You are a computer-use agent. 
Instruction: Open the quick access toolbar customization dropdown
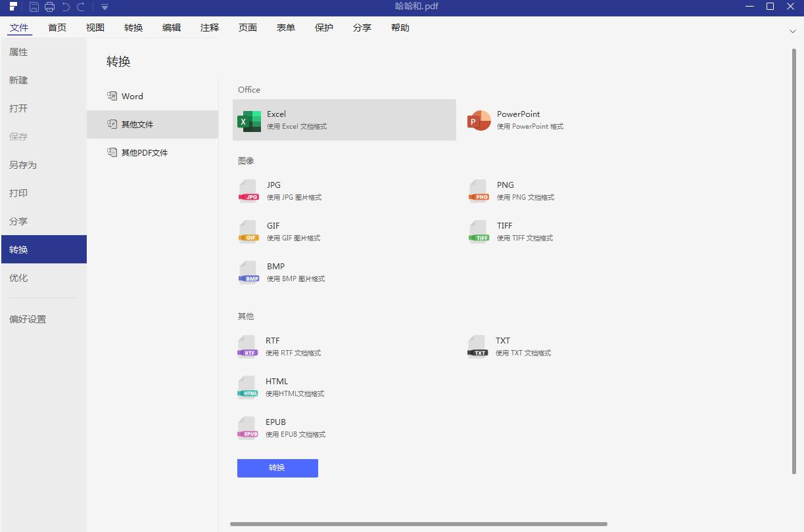(104, 7)
